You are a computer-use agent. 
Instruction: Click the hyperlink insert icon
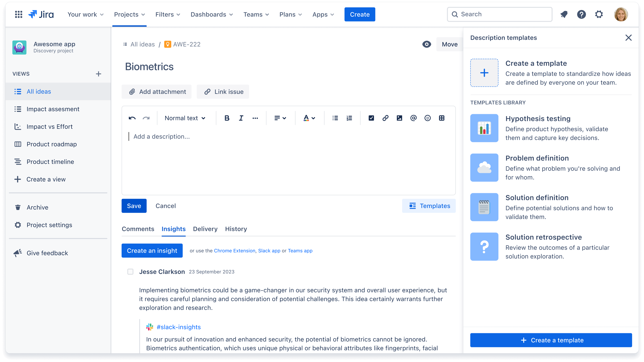tap(386, 118)
